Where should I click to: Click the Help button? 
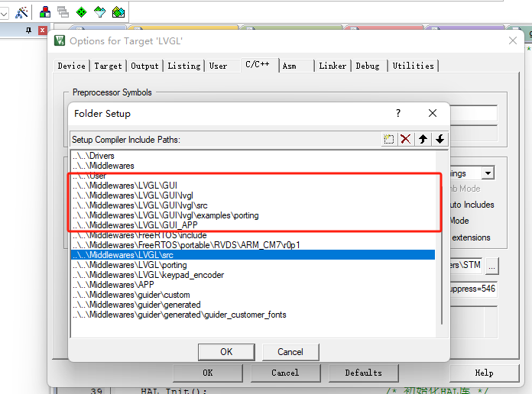coord(484,373)
